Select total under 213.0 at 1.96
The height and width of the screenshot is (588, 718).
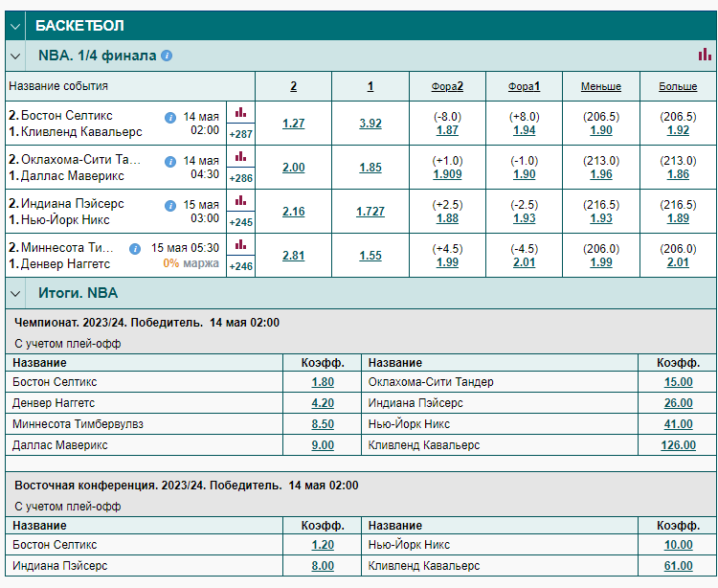coord(601,174)
